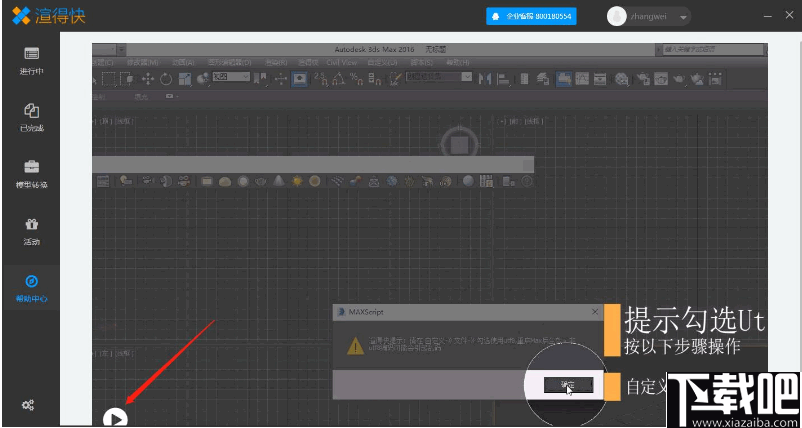Viewport: 802px width, 428px height.
Task: Click the warning triangle icon in the dialog
Action: coord(354,346)
